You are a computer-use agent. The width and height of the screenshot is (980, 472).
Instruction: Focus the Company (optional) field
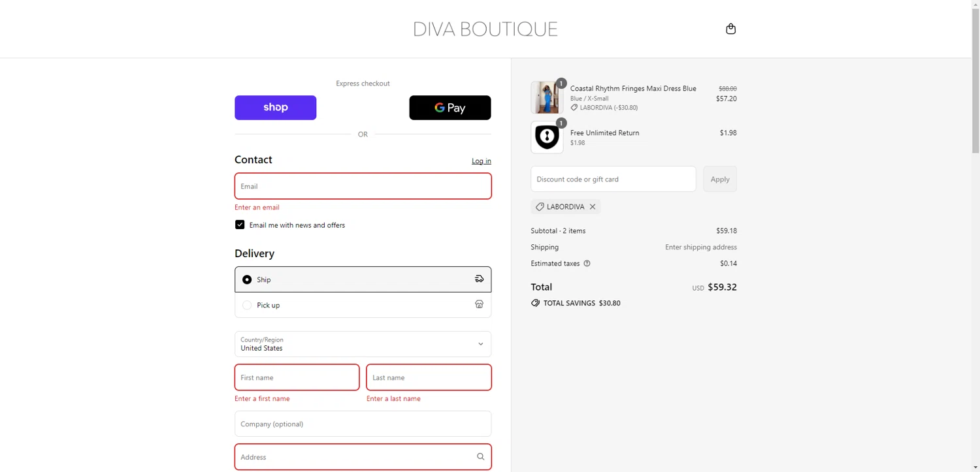[363, 424]
